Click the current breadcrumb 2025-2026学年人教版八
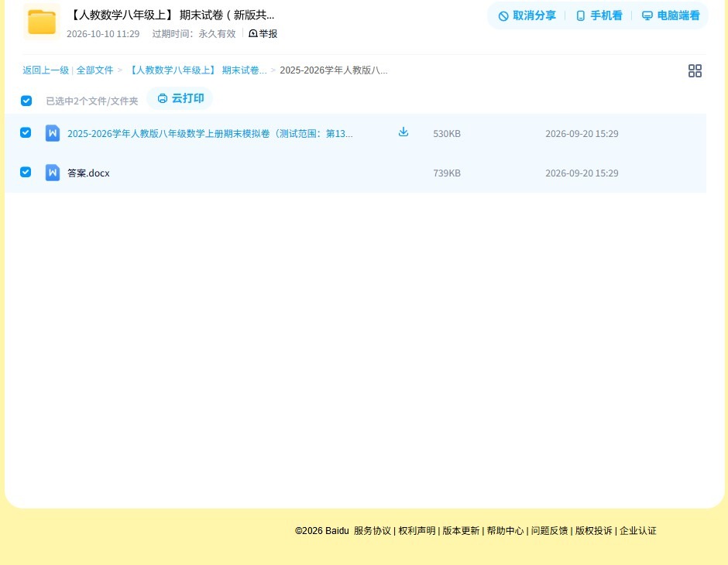 pos(333,70)
